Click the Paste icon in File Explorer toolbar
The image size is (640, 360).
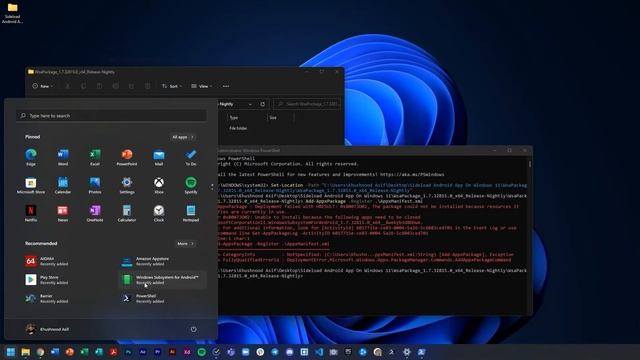tap(99, 86)
